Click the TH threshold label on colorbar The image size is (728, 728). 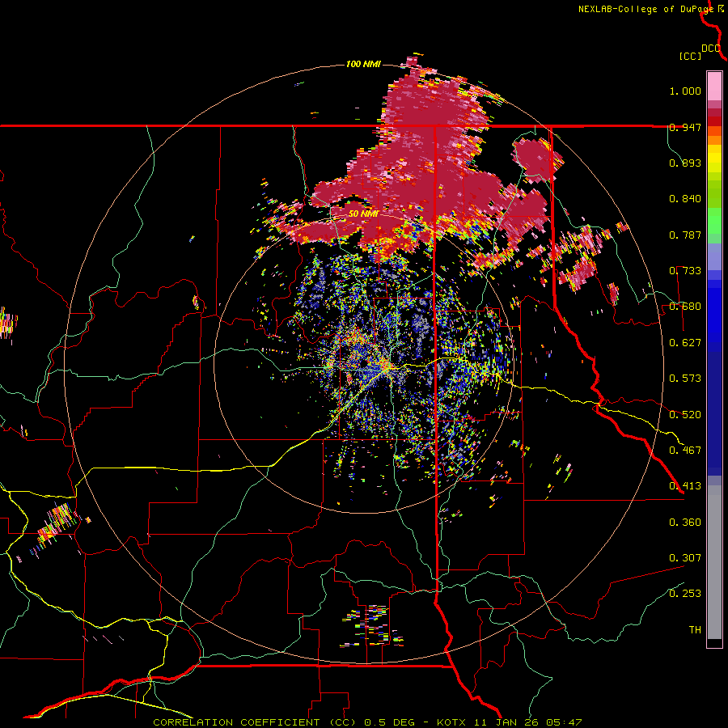(x=695, y=630)
